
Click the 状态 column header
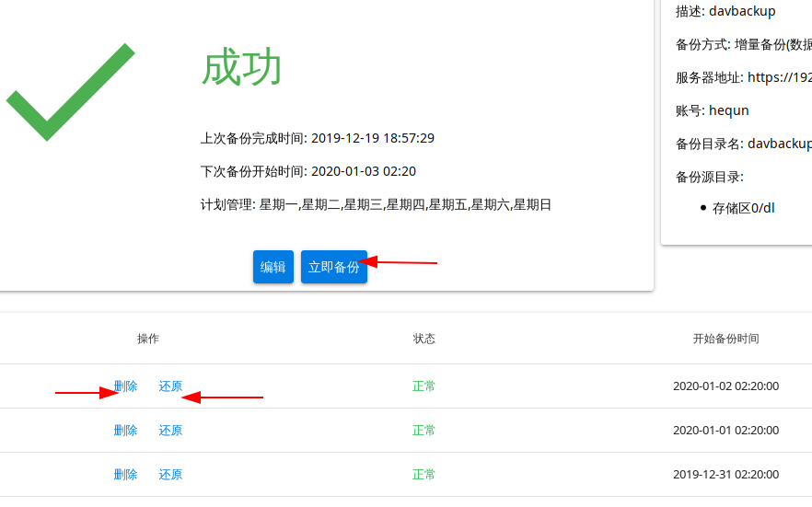424,339
